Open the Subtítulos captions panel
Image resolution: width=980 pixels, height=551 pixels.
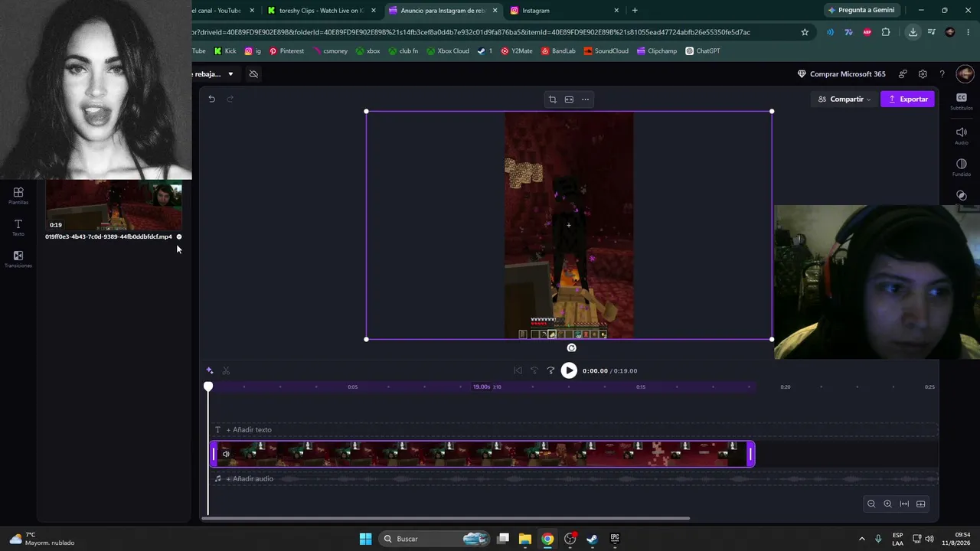click(962, 101)
